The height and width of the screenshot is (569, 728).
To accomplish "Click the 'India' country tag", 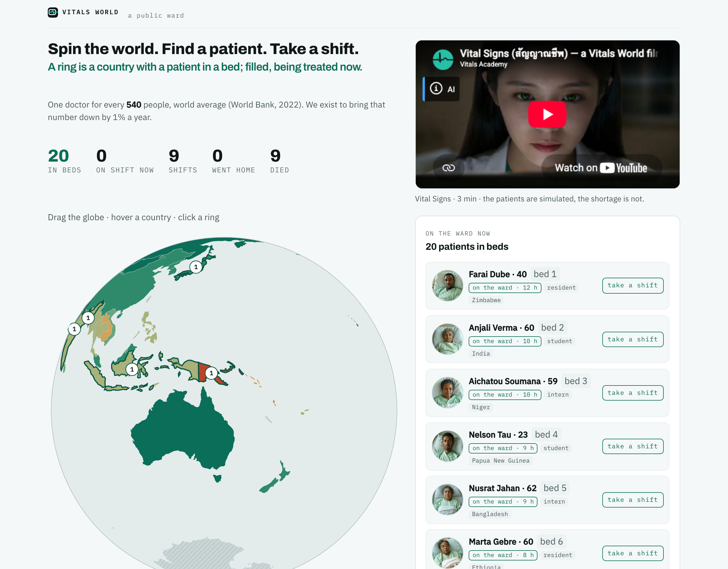I will click(481, 354).
